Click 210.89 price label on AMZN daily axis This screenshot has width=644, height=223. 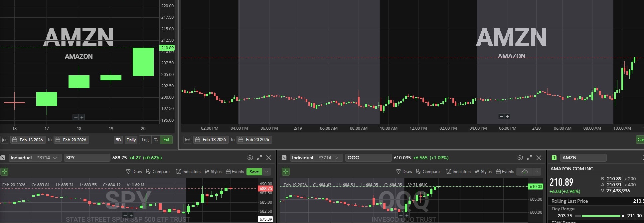(x=167, y=48)
